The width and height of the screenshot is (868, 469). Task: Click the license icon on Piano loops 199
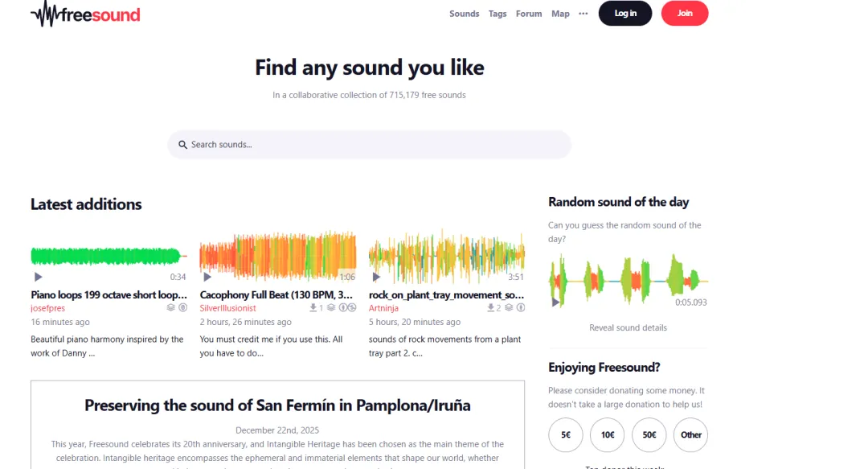pos(182,307)
